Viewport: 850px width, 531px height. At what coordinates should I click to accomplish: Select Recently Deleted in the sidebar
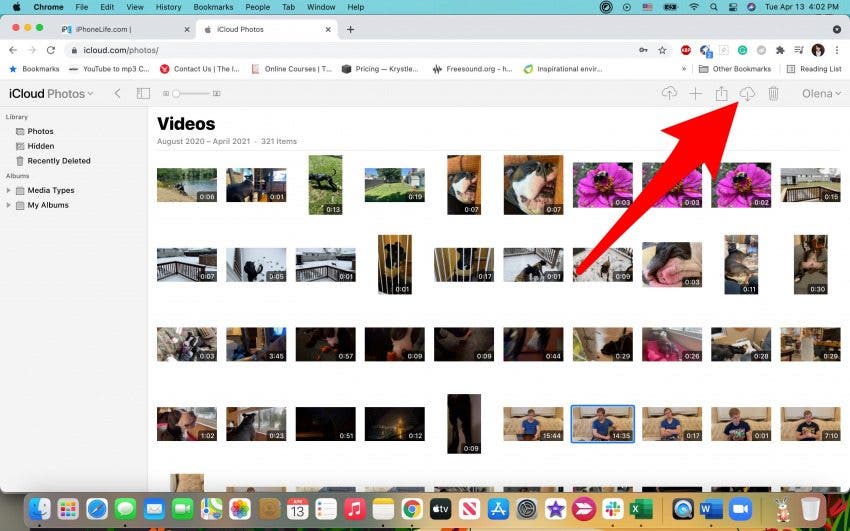pyautogui.click(x=59, y=161)
